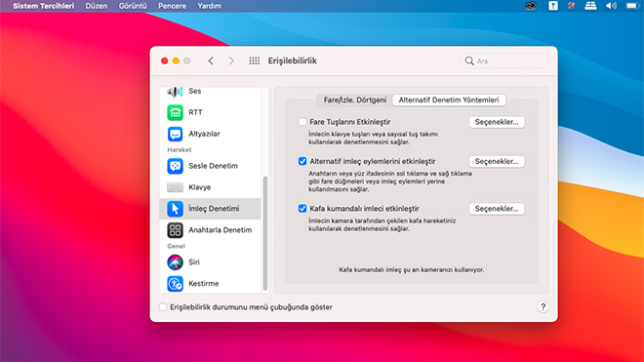This screenshot has width=644, height=362.
Task: Click the sidebar scrollbar thumb
Action: [x=264, y=233]
